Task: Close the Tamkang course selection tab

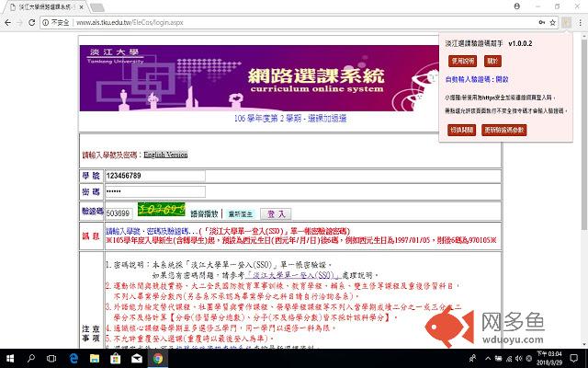Action: pyautogui.click(x=82, y=7)
